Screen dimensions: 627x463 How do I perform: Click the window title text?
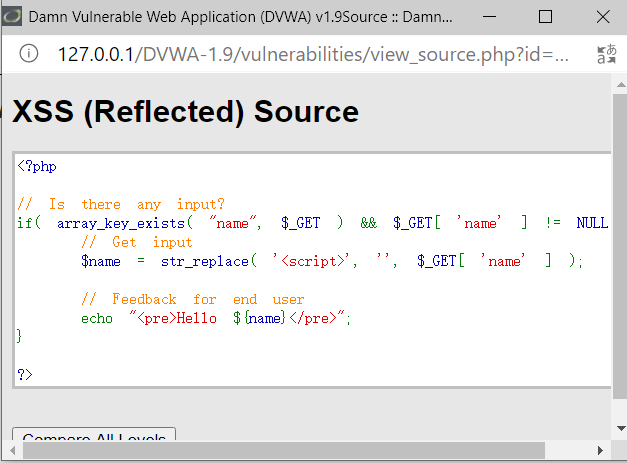tap(241, 17)
